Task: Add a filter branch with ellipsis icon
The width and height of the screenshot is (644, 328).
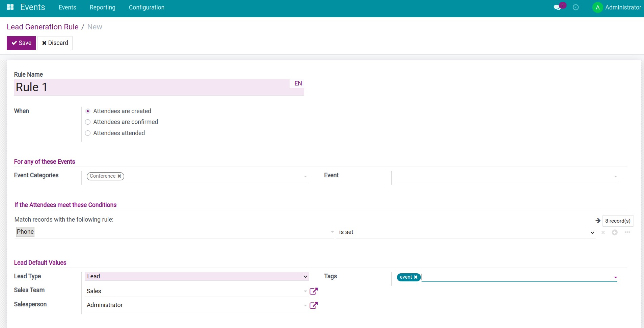Action: [627, 232]
